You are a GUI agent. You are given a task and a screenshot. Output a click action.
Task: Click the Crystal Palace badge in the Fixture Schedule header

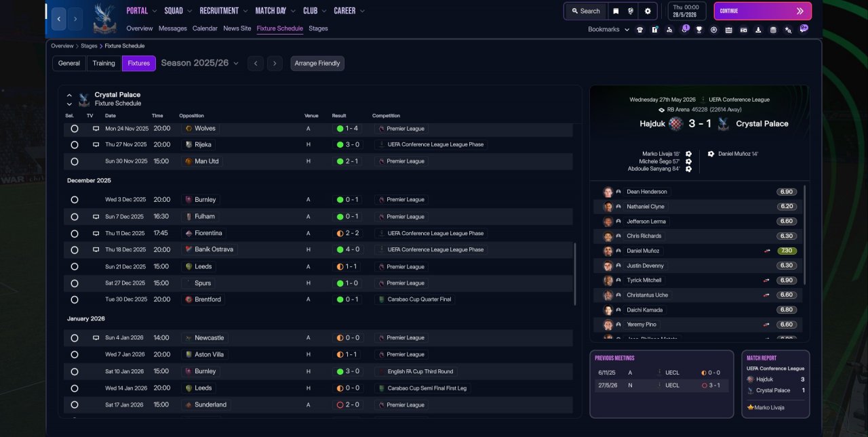[x=84, y=100]
